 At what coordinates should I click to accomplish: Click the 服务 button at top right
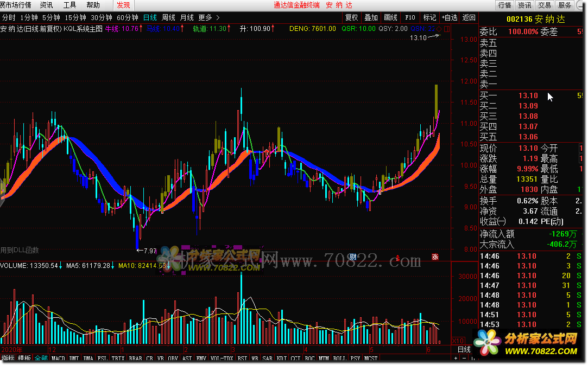coord(564,5)
